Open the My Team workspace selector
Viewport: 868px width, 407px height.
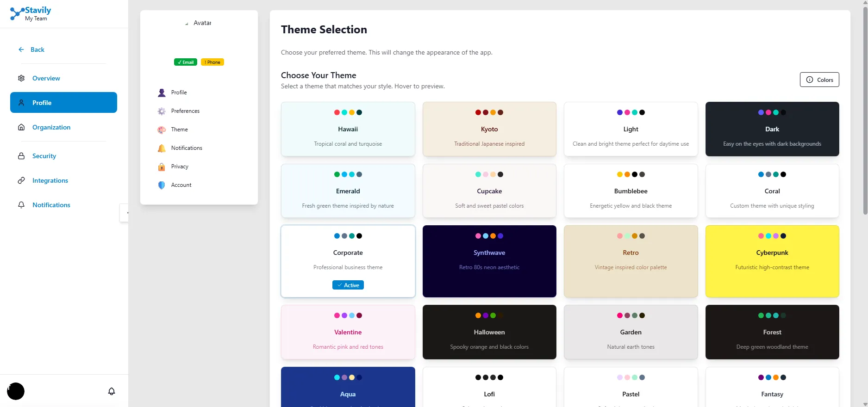37,19
